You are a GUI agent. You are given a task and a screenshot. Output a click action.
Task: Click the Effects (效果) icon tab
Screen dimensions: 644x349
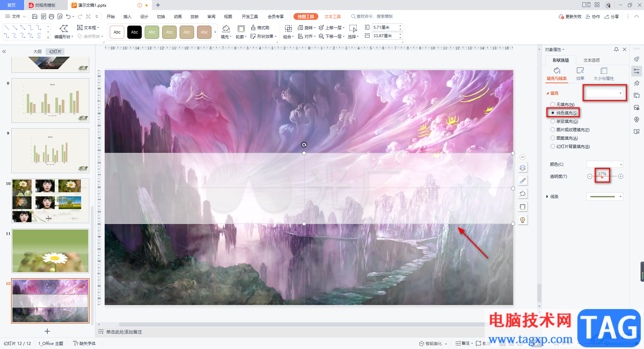click(x=580, y=74)
